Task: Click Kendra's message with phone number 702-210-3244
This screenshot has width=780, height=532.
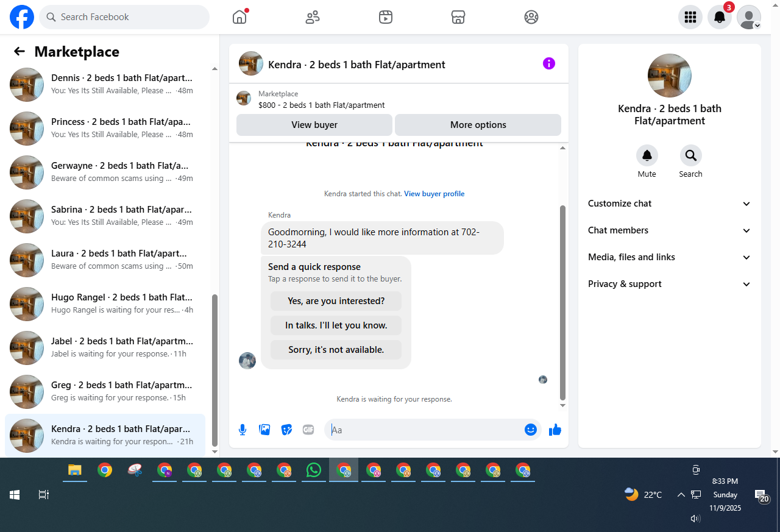Action: click(x=382, y=238)
